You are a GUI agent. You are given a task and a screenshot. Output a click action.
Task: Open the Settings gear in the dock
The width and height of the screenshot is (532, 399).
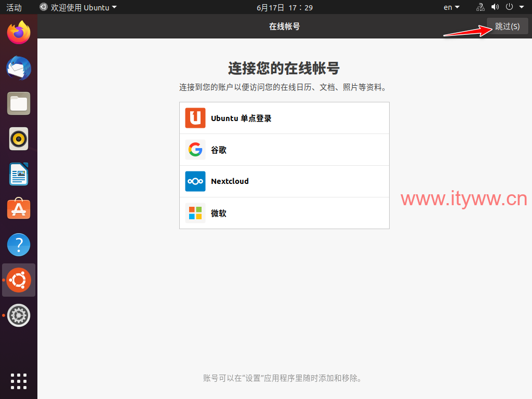click(x=19, y=315)
